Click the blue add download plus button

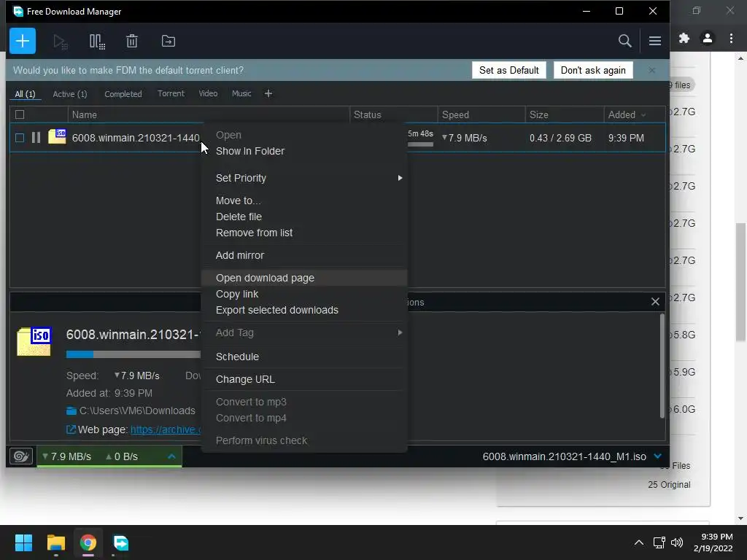pyautogui.click(x=23, y=41)
